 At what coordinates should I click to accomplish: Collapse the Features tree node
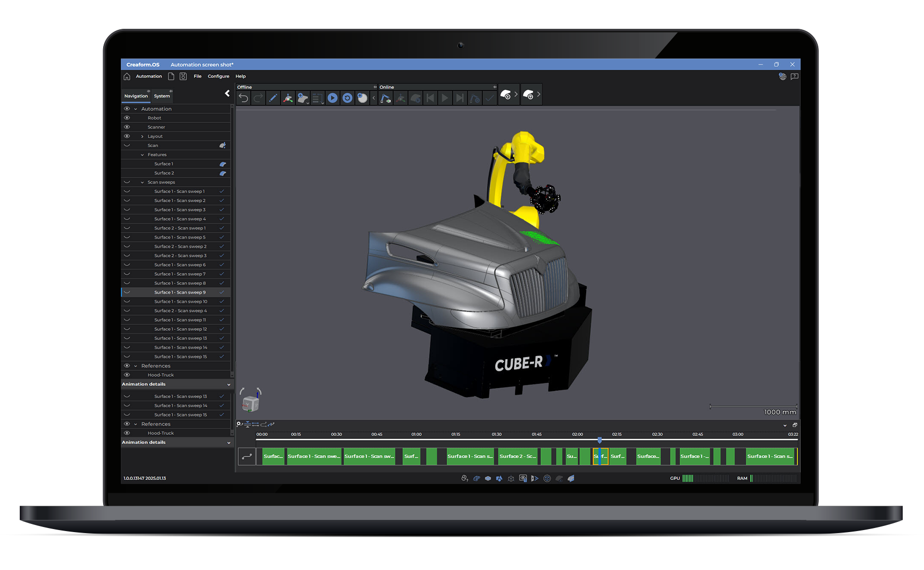pos(142,155)
